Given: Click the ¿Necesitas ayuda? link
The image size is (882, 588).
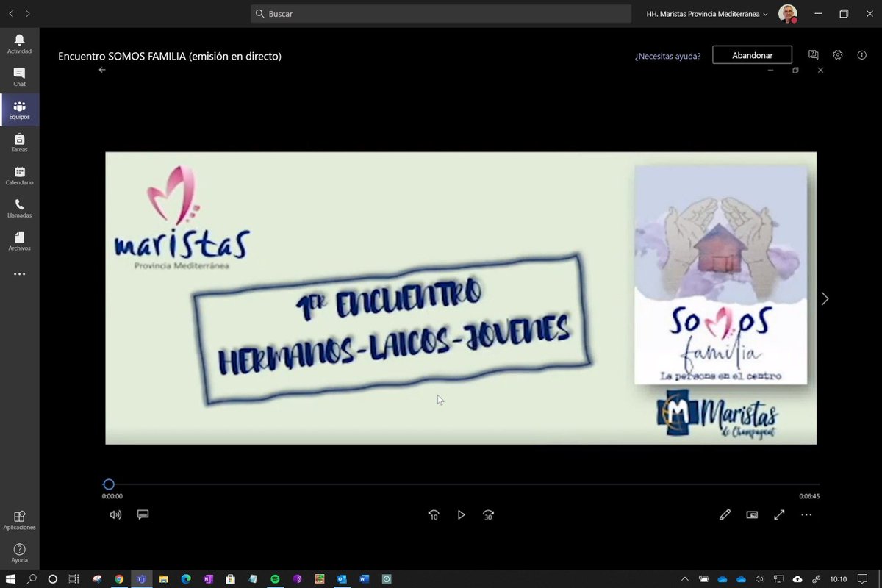Looking at the screenshot, I should 667,55.
